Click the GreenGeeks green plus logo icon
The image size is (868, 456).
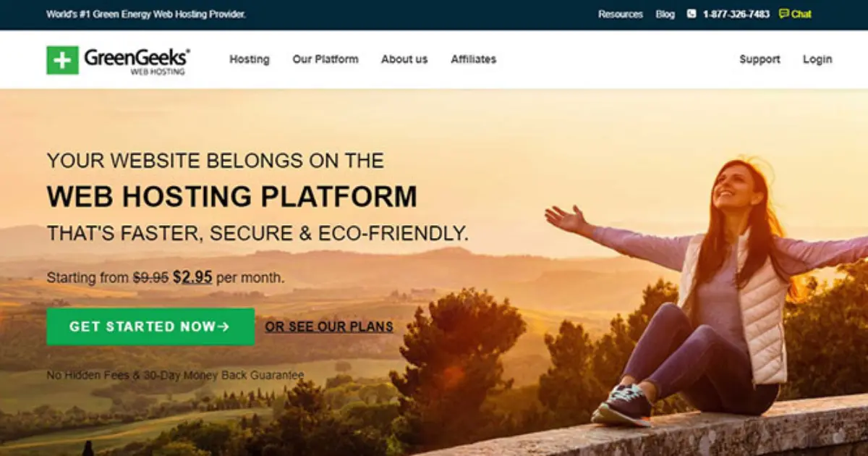coord(62,60)
